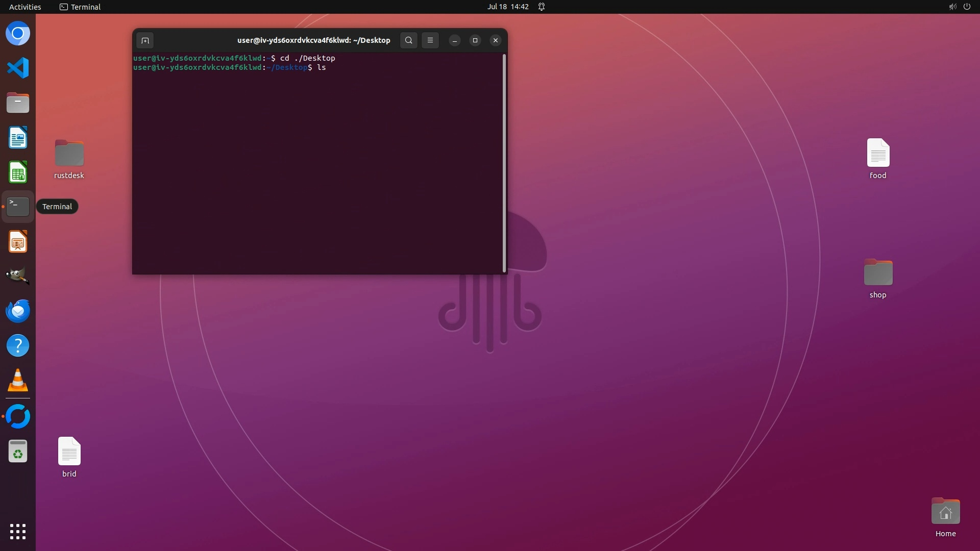Screen dimensions: 980x551
Task: Open Visual Studio Code from the dock
Action: click(18, 68)
